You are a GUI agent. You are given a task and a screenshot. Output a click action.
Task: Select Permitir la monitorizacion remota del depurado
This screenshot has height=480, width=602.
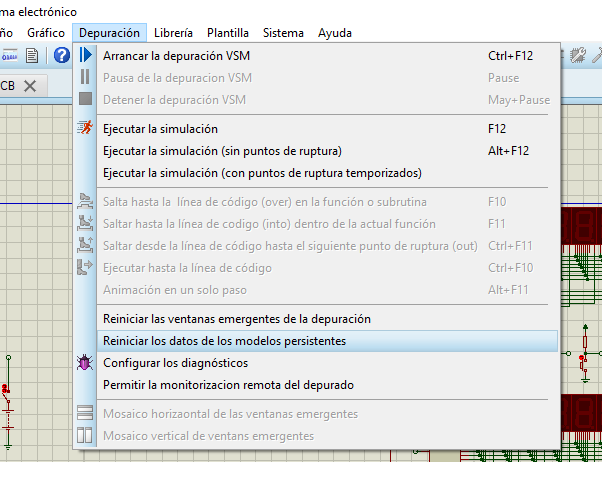coord(327,385)
